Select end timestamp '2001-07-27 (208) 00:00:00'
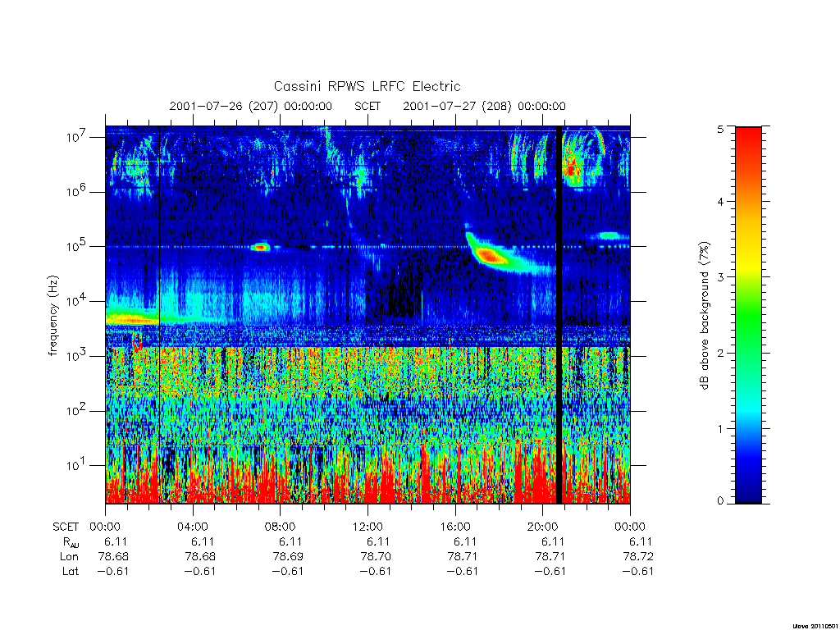The height and width of the screenshot is (630, 840). click(484, 106)
